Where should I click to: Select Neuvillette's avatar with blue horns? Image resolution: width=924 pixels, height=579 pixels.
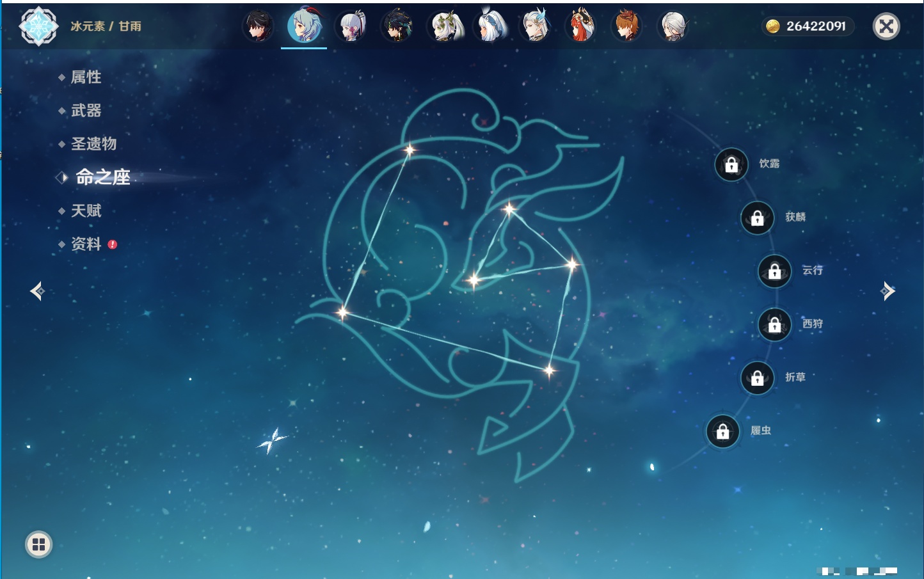pyautogui.click(x=535, y=27)
